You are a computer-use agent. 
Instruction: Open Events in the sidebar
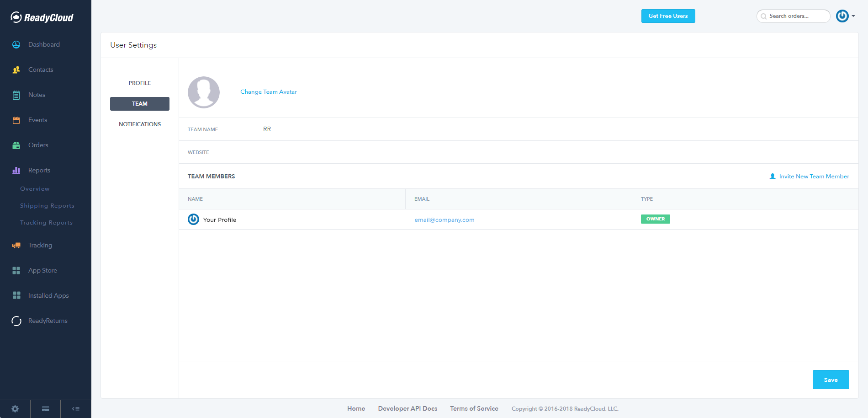point(37,120)
